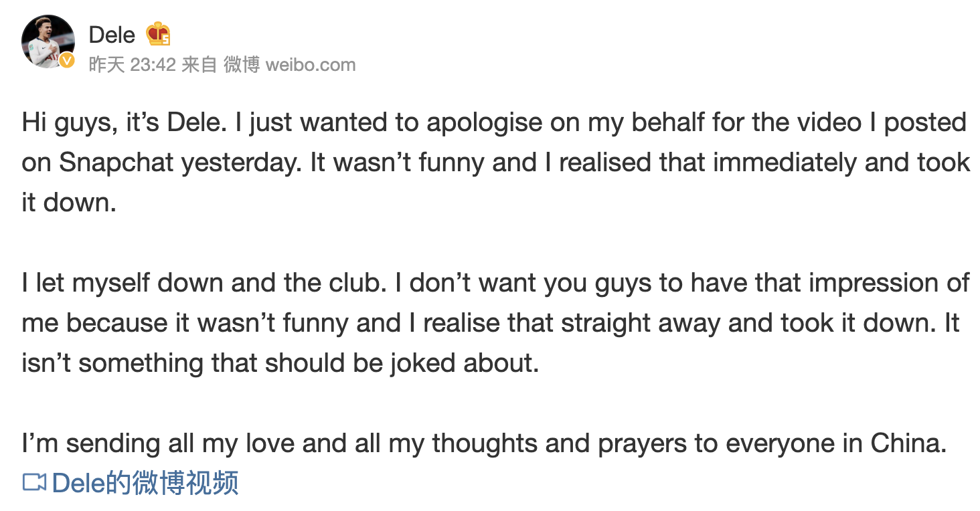980x511 pixels.
Task: Open Dele's profile avatar picture
Action: (x=47, y=40)
